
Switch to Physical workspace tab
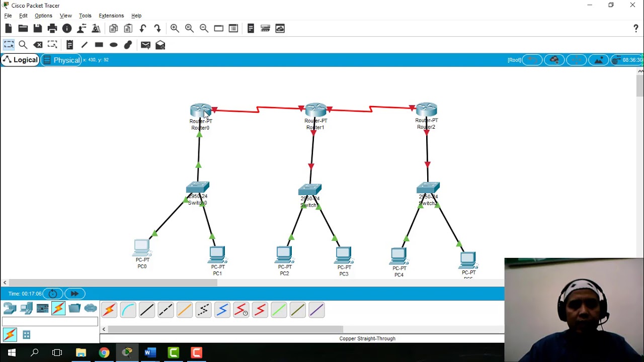click(61, 60)
